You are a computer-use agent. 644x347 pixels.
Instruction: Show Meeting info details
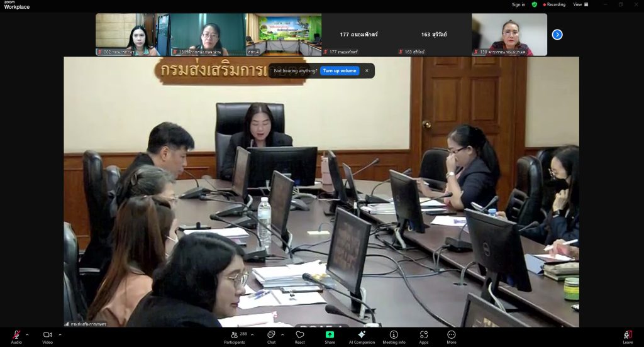point(394,335)
